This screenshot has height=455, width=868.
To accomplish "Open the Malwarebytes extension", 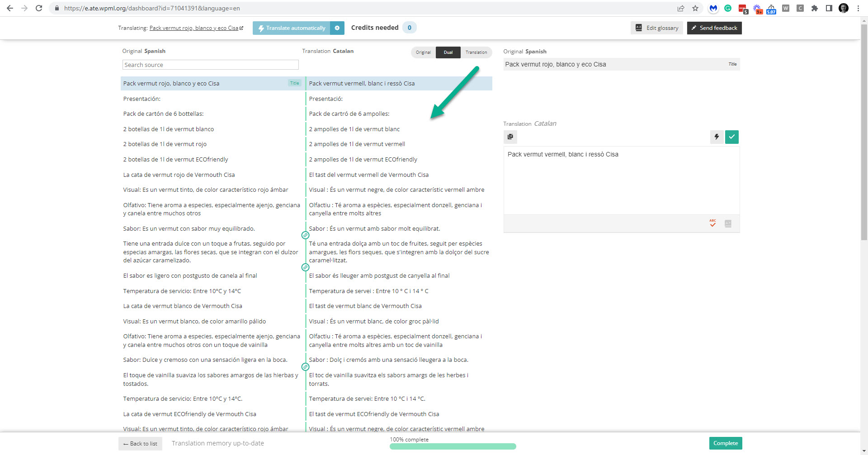I will click(x=713, y=8).
